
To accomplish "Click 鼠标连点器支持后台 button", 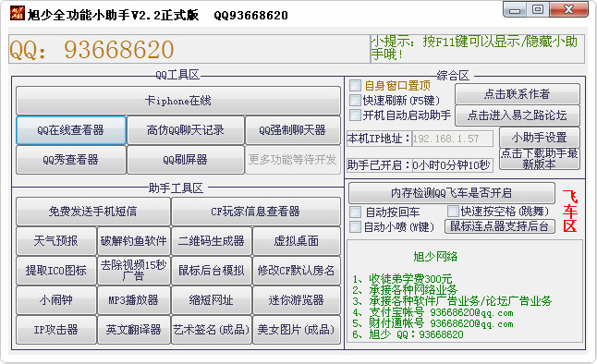I will (499, 226).
